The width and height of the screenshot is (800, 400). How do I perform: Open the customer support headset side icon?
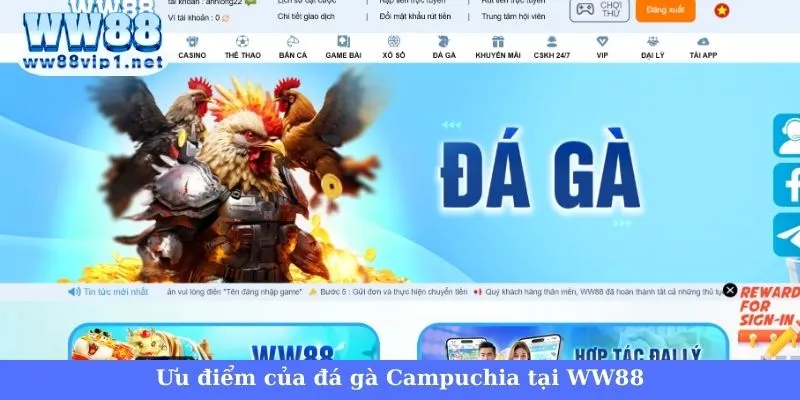pyautogui.click(x=786, y=135)
